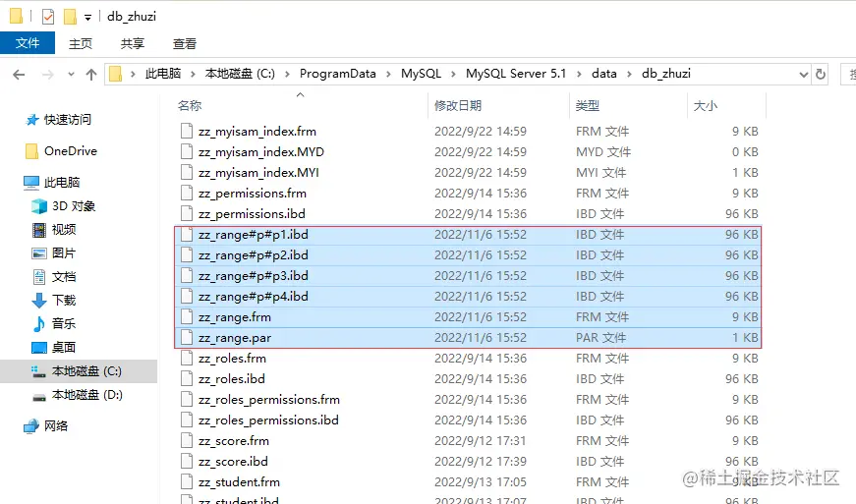The width and height of the screenshot is (856, 504).
Task: Click 本地磁盘 (C:) in the address path
Action: pos(240,74)
